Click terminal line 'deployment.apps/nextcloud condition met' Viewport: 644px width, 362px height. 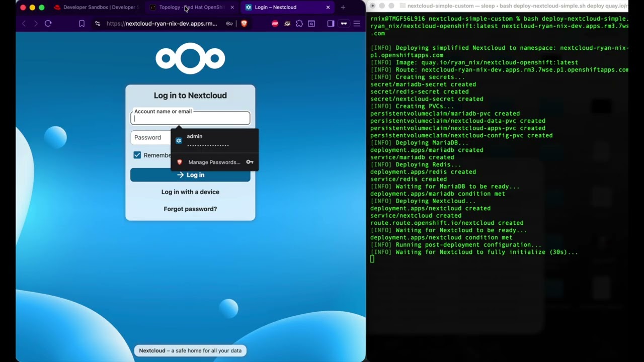[x=441, y=238]
